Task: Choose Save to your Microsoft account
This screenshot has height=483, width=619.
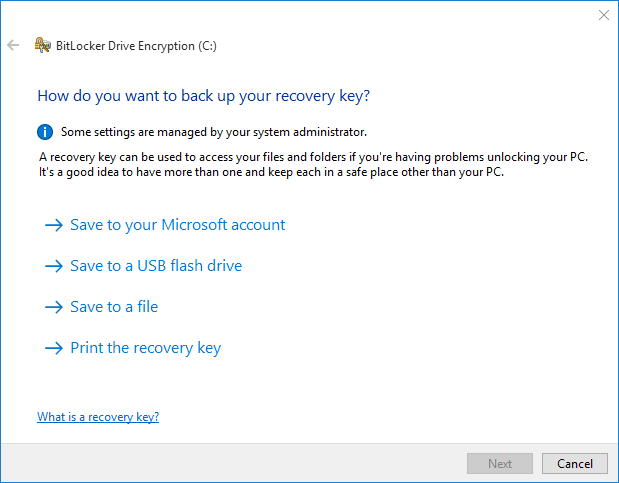Action: 177,225
